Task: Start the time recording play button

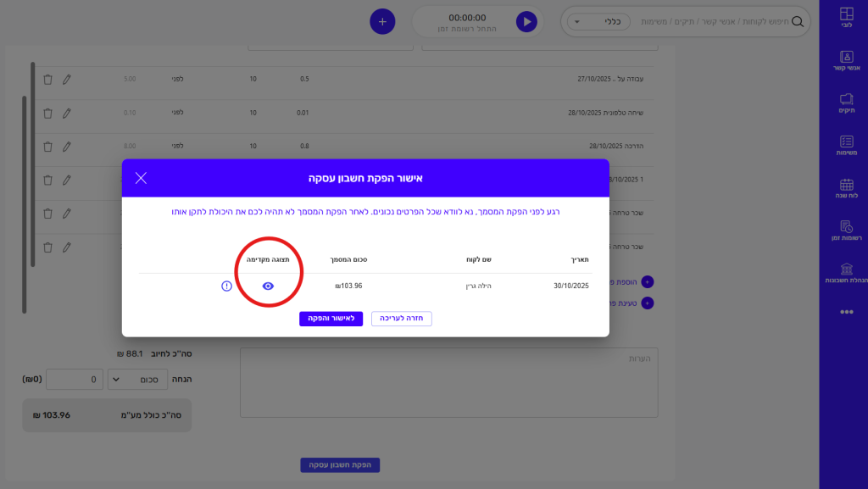Action: (x=526, y=21)
